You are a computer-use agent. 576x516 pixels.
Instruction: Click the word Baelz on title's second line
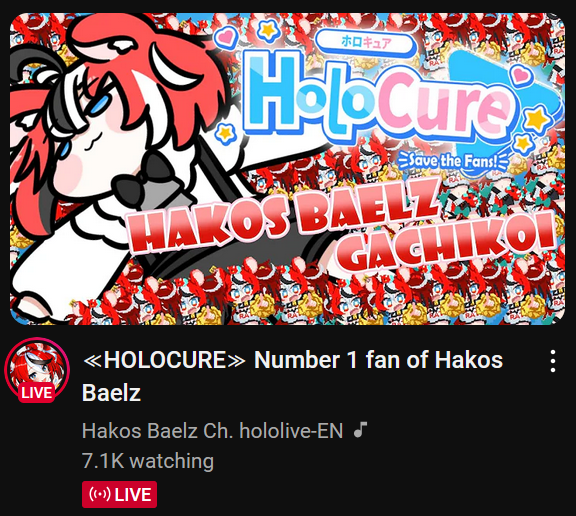click(111, 393)
